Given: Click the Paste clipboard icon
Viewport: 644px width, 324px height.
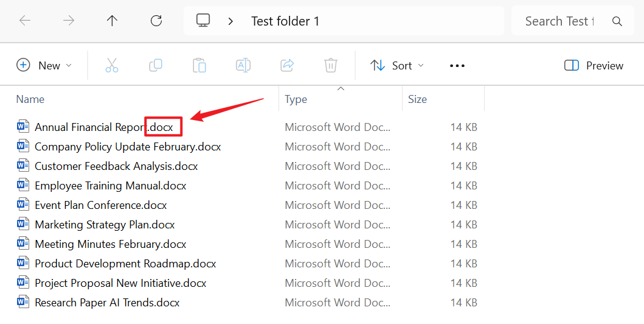Looking at the screenshot, I should point(199,65).
